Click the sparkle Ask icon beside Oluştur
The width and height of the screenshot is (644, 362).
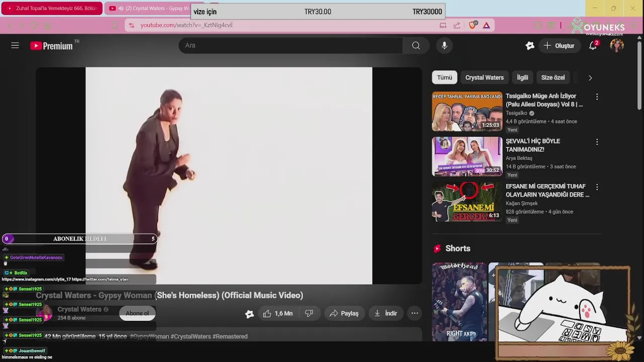coord(530,46)
